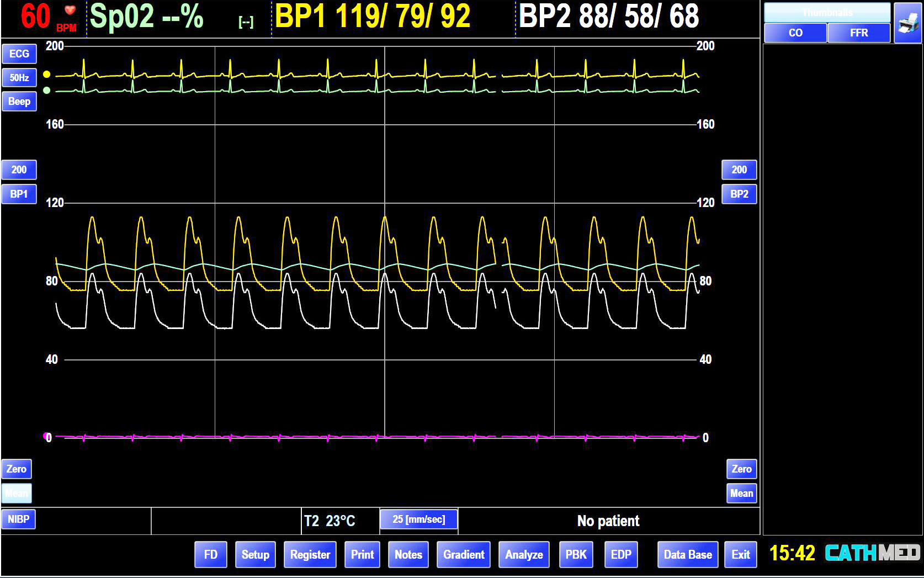The height and width of the screenshot is (578, 924).
Task: Click the red heart BPM icon
Action: click(x=70, y=10)
